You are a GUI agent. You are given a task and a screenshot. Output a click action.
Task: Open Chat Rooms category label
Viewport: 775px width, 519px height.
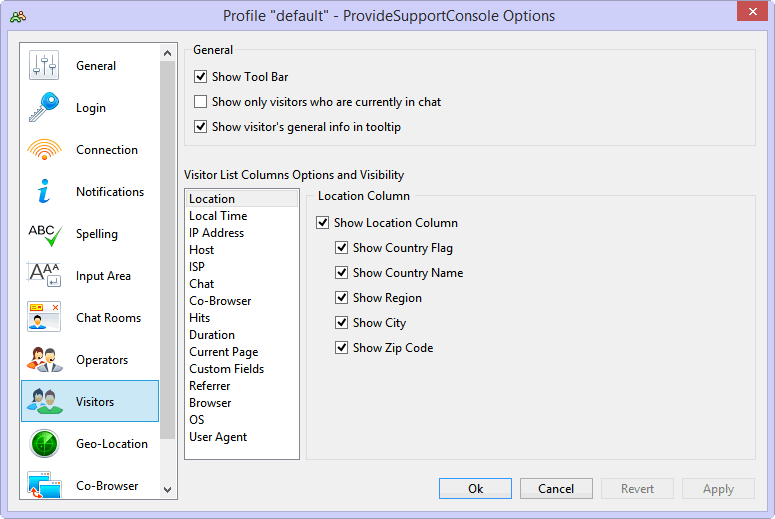(x=108, y=318)
